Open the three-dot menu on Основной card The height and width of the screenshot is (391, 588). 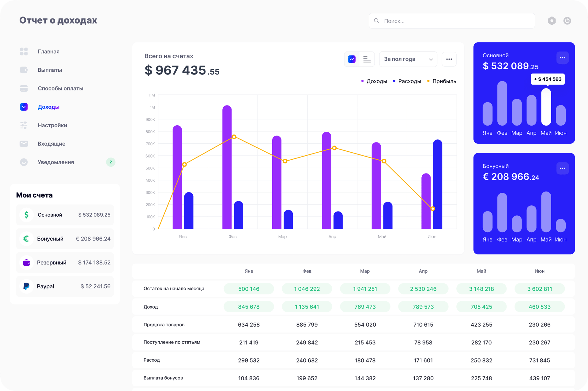pyautogui.click(x=562, y=58)
